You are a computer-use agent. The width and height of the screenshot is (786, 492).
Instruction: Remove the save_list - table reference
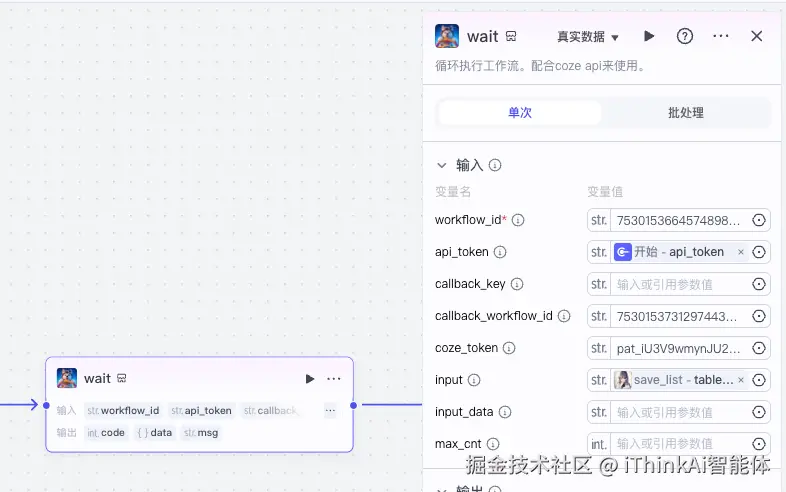tap(741, 380)
